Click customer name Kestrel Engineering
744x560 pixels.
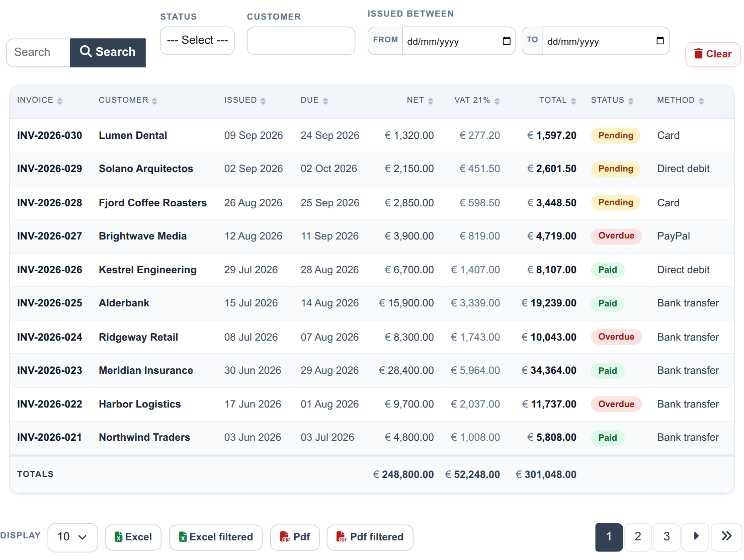148,270
